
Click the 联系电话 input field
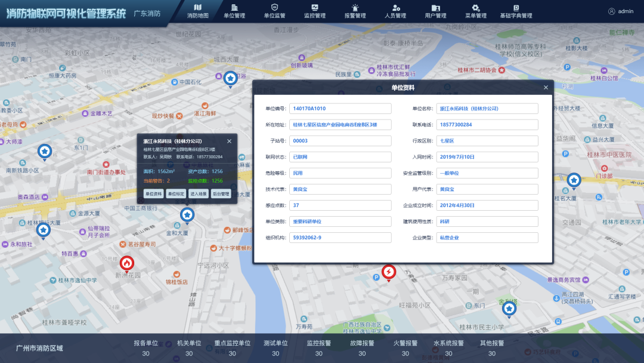[x=487, y=125]
